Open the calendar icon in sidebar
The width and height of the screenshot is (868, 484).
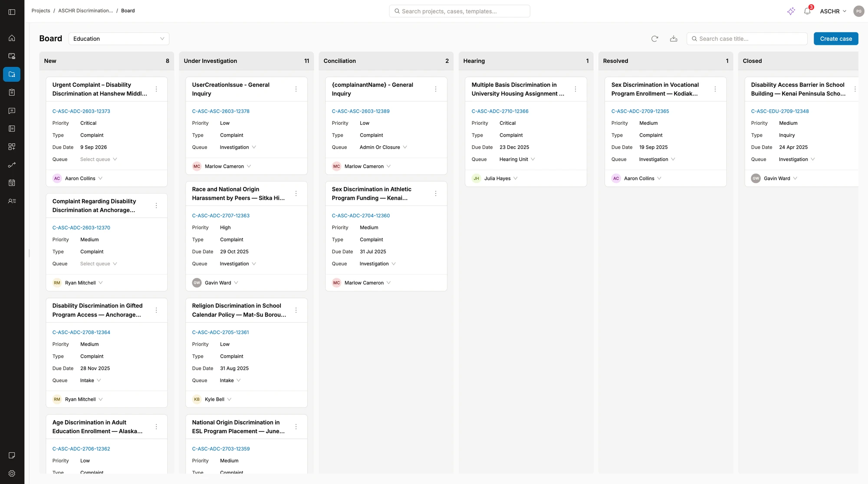click(12, 183)
